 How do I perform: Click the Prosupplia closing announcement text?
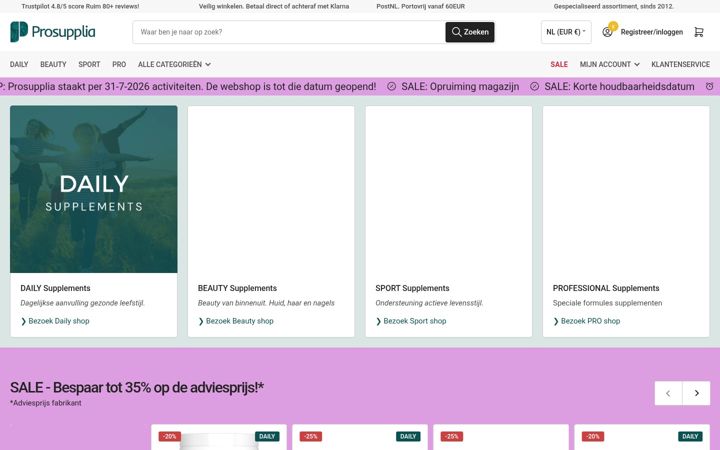tap(188, 86)
